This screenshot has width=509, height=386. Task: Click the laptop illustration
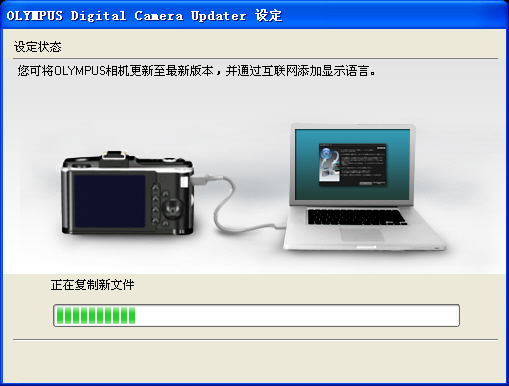[x=364, y=187]
